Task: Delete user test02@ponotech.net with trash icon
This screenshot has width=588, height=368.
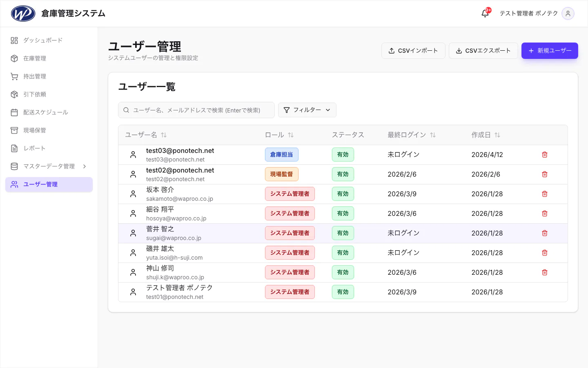Action: [x=545, y=174]
